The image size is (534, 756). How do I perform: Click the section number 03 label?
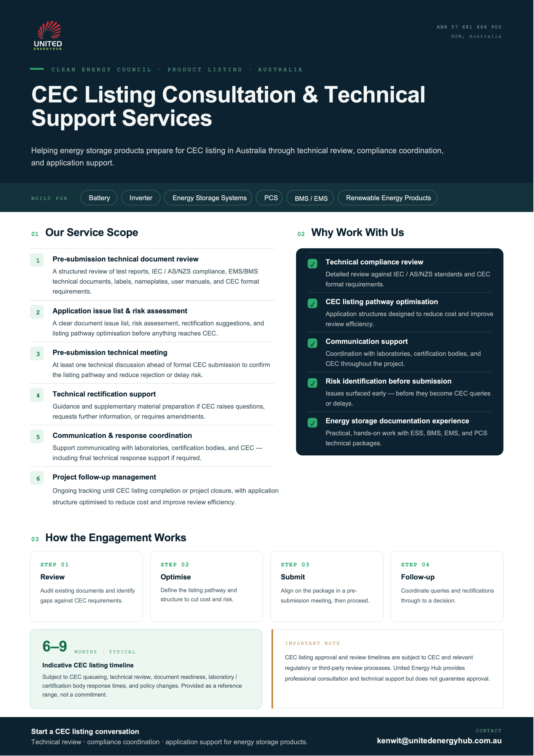(35, 539)
